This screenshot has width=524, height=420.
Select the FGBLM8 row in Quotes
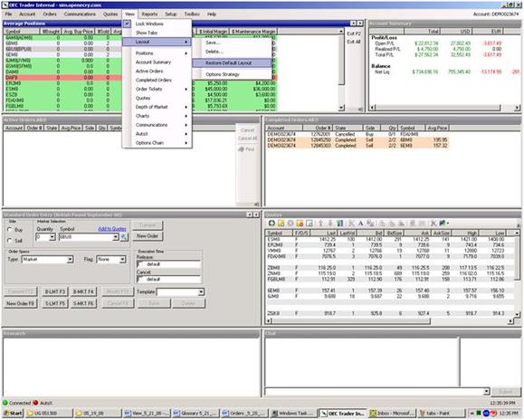(390, 279)
